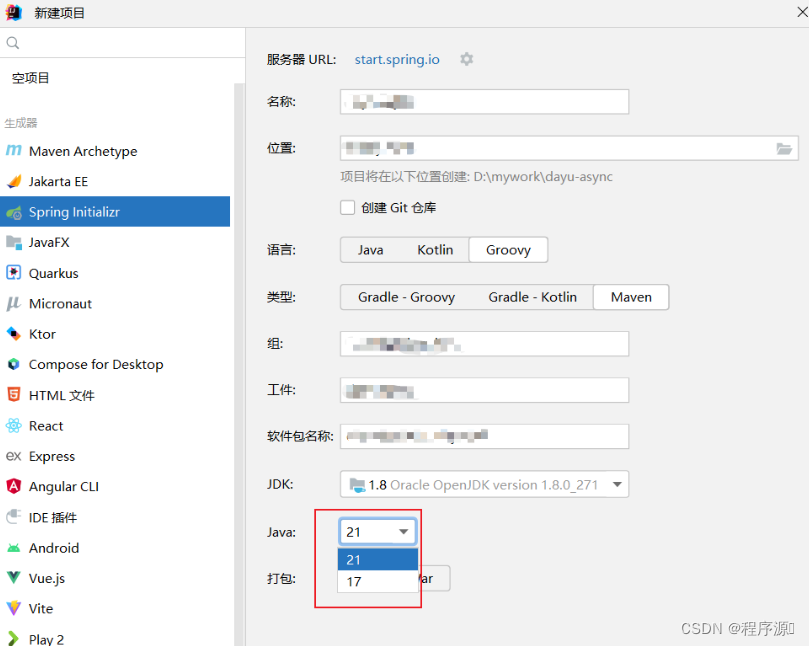Click the Express ex icon
Viewport: 809px width, 646px height.
tap(13, 456)
